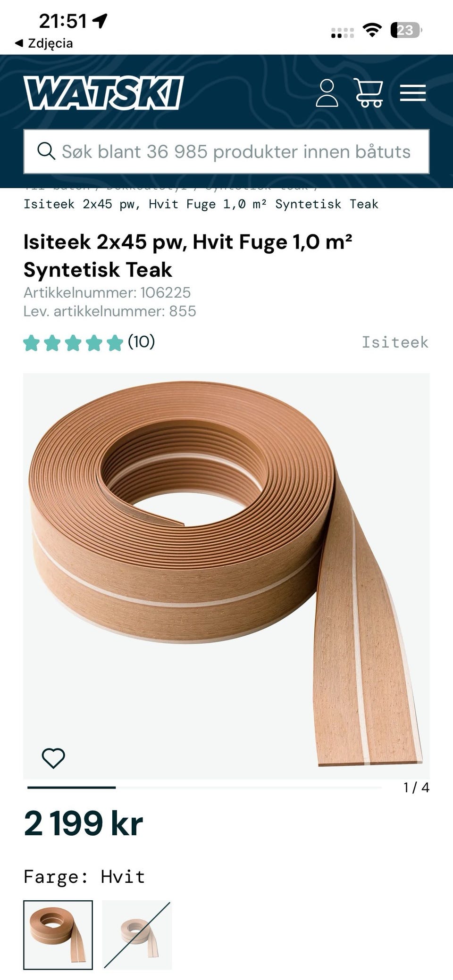Viewport: 453px width, 980px height.
Task: Open the Isiteek brand link
Action: click(x=395, y=342)
